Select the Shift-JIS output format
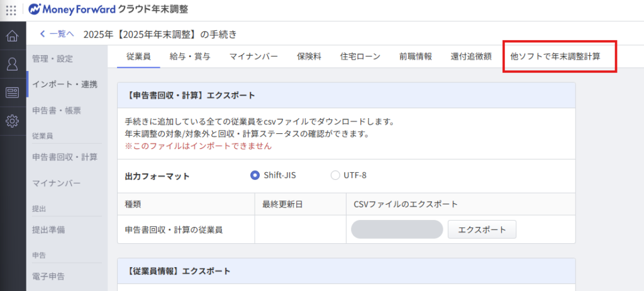Image resolution: width=644 pixels, height=291 pixels. 255,175
